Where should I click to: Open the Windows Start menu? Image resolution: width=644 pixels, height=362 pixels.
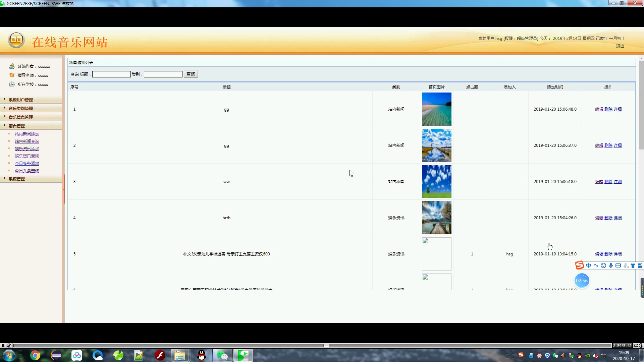tap(9, 355)
